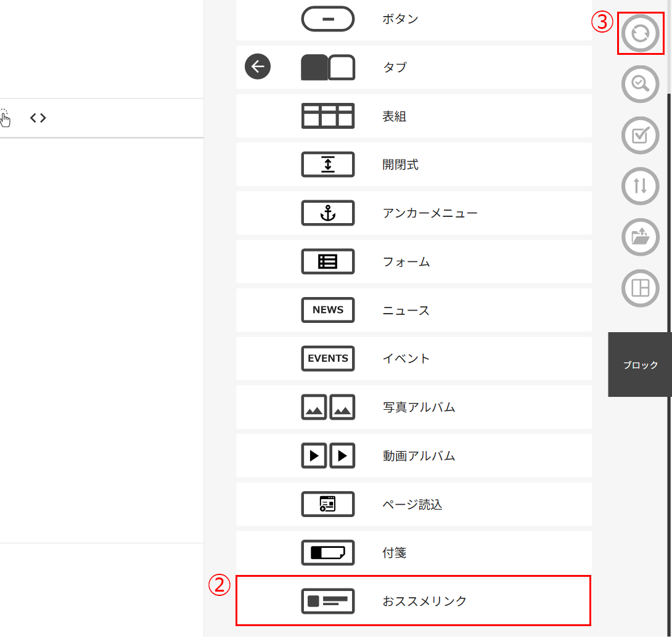Screen dimensions: 672x644
Task: Insert the イベント block
Action: [x=414, y=358]
